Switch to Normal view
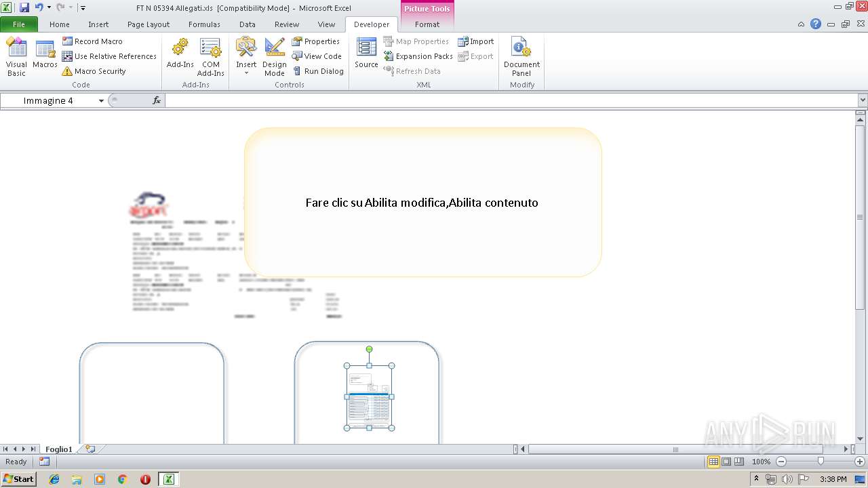Viewport: 868px width, 488px height. 713,462
